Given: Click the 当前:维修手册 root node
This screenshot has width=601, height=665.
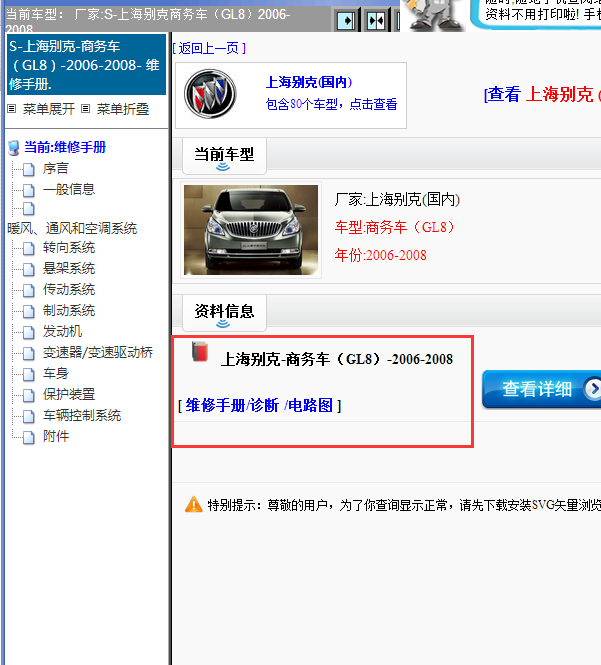Looking at the screenshot, I should tap(65, 148).
